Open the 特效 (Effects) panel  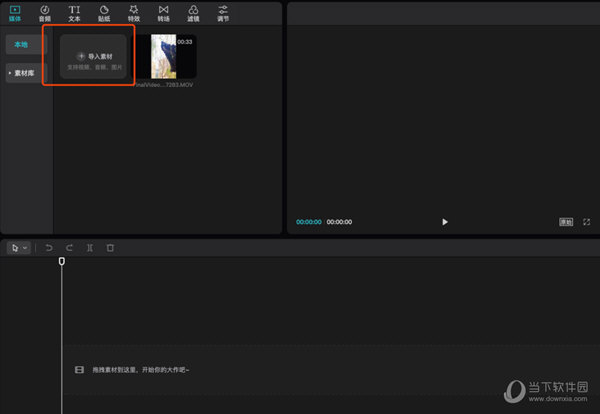[x=133, y=12]
